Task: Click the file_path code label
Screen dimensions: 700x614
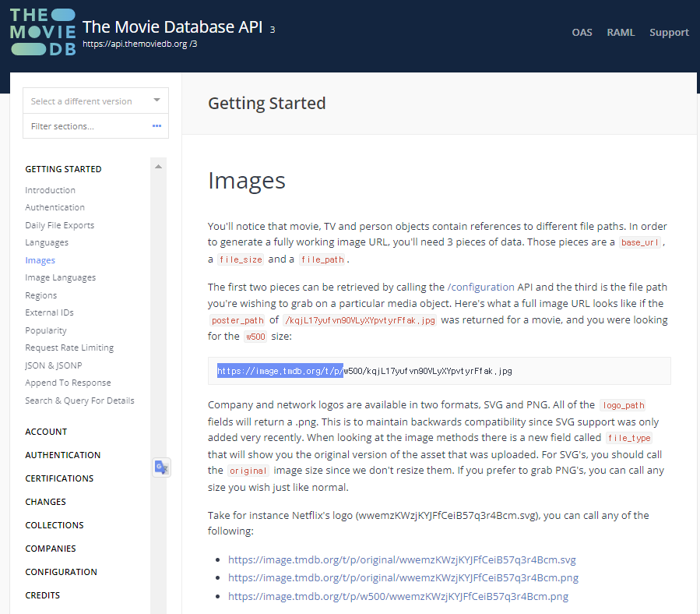Action: click(322, 259)
